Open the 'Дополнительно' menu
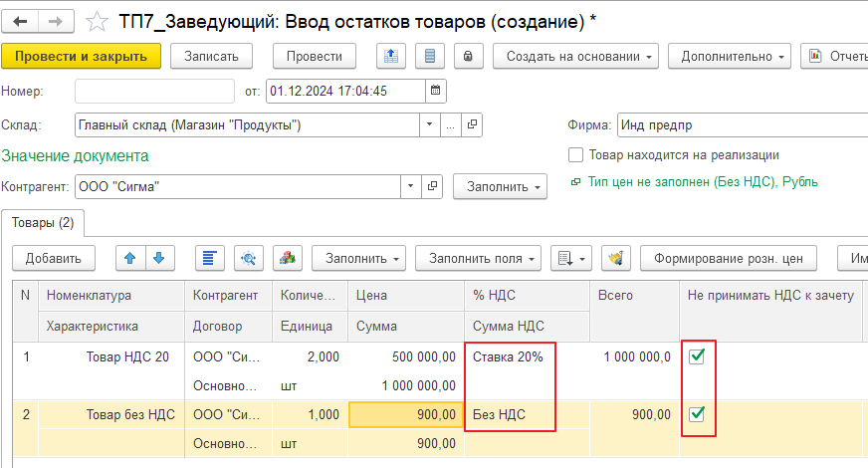The image size is (868, 468). [x=728, y=57]
